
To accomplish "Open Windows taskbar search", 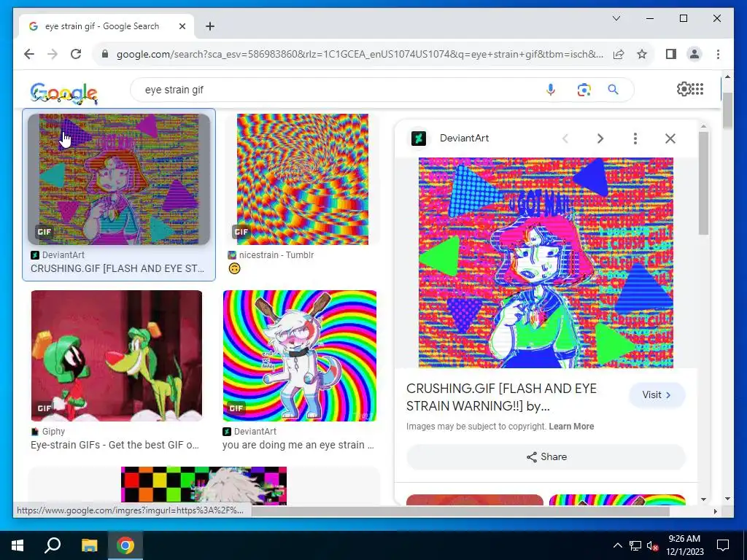I will [53, 545].
